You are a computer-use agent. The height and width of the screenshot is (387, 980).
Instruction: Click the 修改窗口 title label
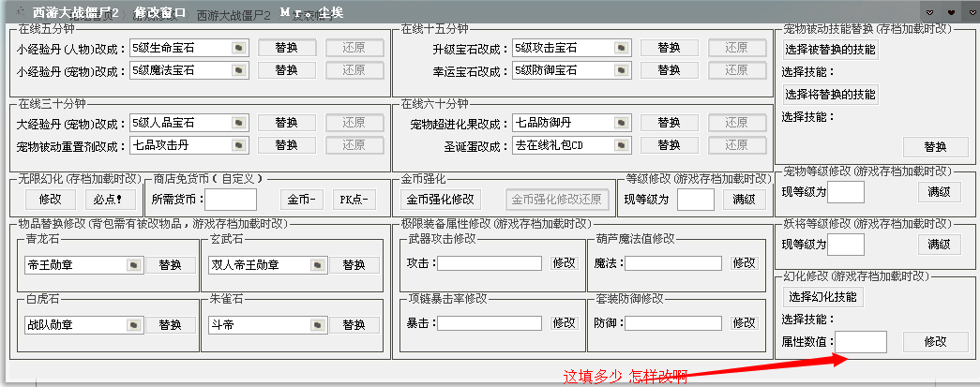pyautogui.click(x=160, y=12)
